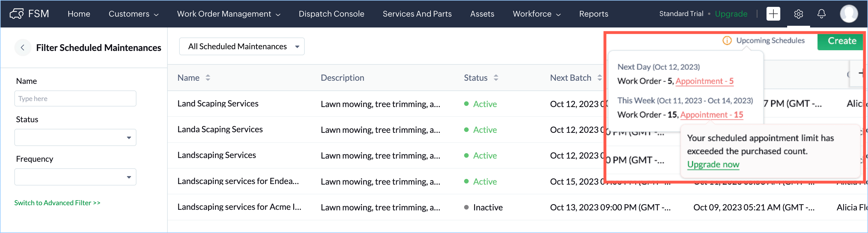This screenshot has width=868, height=233.
Task: Expand the Work Order Management menu
Action: tap(228, 14)
